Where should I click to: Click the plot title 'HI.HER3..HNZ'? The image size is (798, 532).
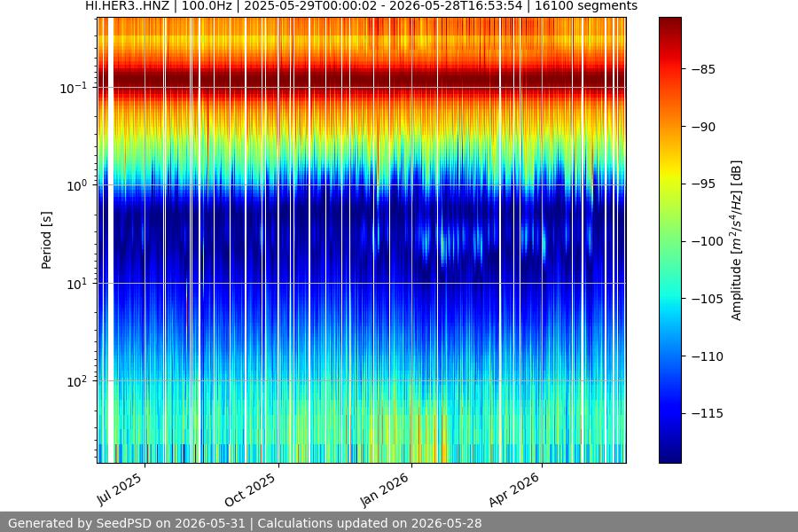click(127, 5)
